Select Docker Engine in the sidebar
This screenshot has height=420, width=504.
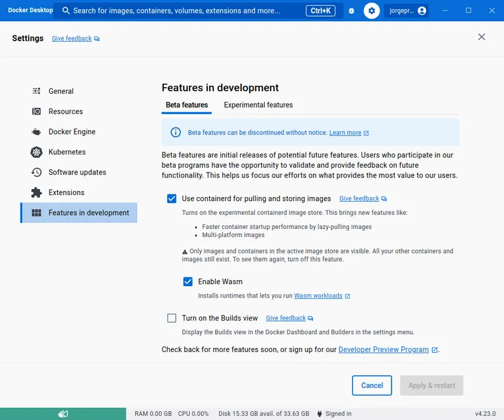tap(71, 132)
